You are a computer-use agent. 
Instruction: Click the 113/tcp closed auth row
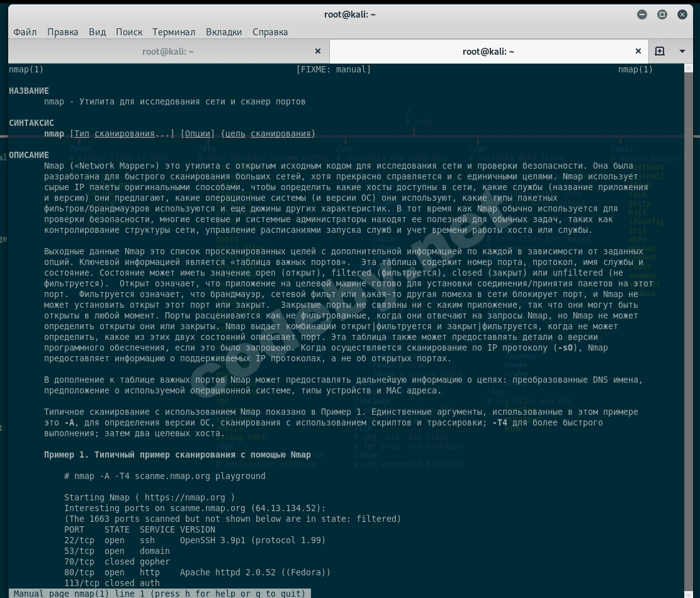[x=112, y=584]
